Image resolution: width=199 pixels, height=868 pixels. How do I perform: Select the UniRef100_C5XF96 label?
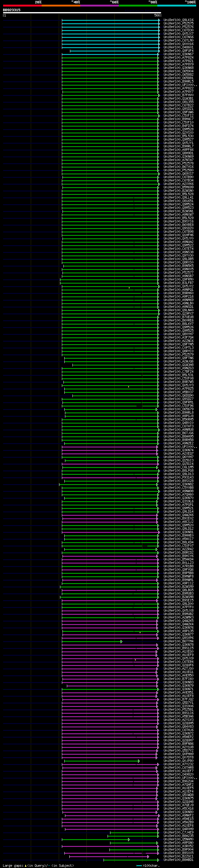179,406
